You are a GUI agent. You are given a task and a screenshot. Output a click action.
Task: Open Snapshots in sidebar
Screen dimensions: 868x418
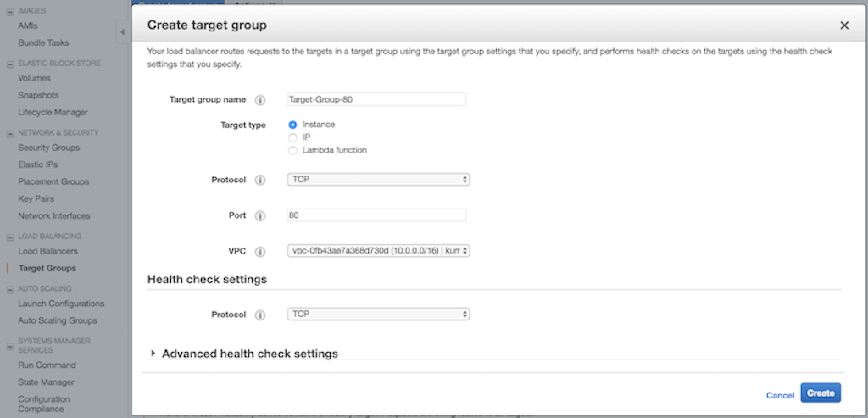click(38, 95)
